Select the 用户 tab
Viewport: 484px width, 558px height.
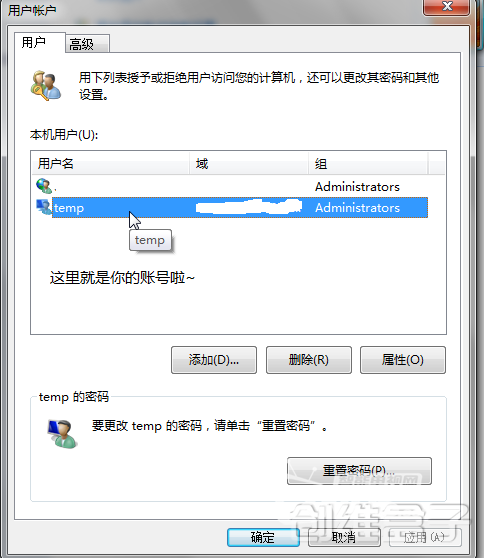[40, 42]
